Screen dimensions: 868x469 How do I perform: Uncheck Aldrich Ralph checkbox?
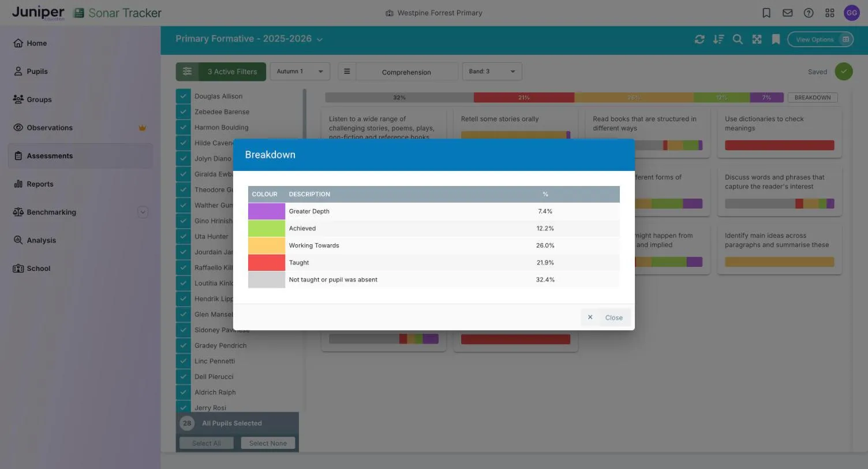pos(183,393)
